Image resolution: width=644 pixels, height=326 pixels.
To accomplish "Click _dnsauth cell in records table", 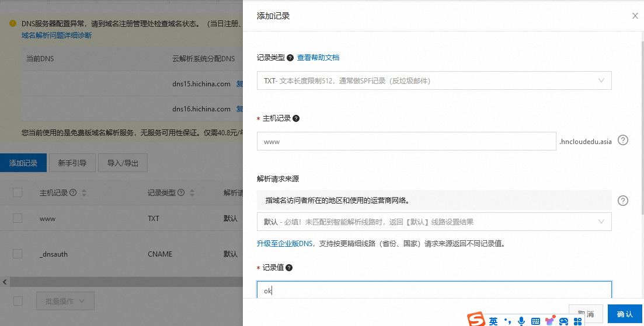I will (53, 254).
